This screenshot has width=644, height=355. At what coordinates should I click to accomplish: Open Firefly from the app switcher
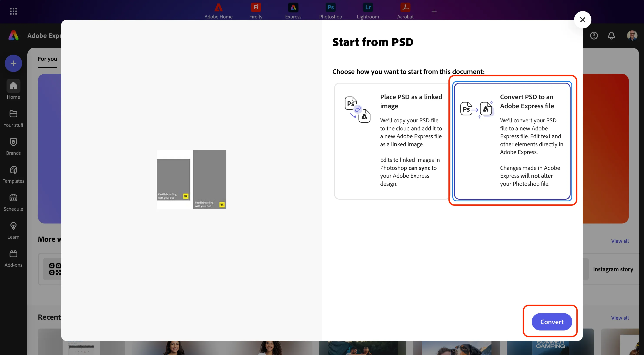point(256,11)
